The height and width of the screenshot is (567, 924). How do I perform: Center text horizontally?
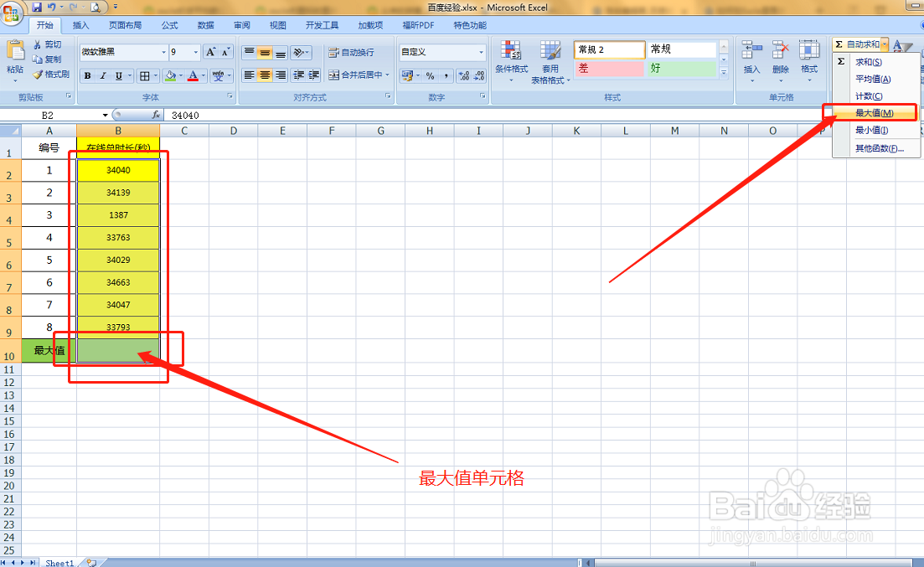[266, 75]
